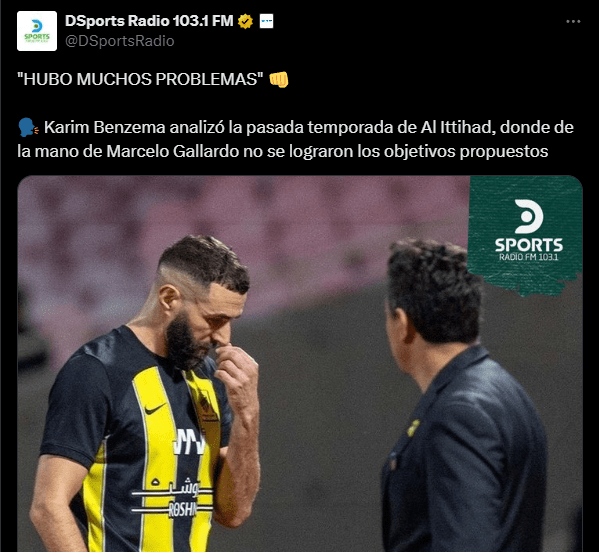
Task: Open the DSports Radio profile avatar
Action: (37, 31)
